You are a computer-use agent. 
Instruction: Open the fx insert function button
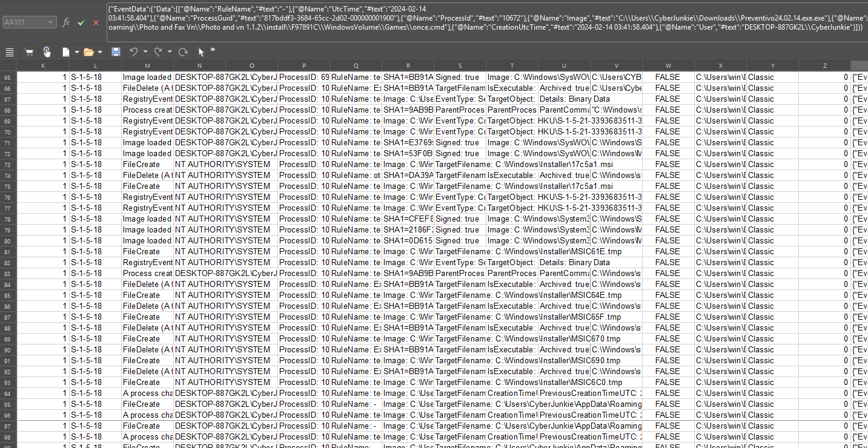pyautogui.click(x=66, y=22)
